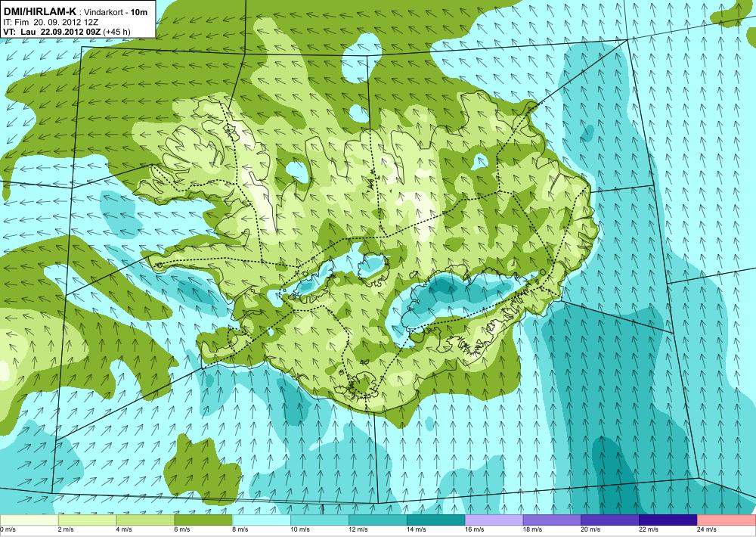Click the "2 m/s" legend label
Viewport: 756px width, 537px height.
point(66,529)
